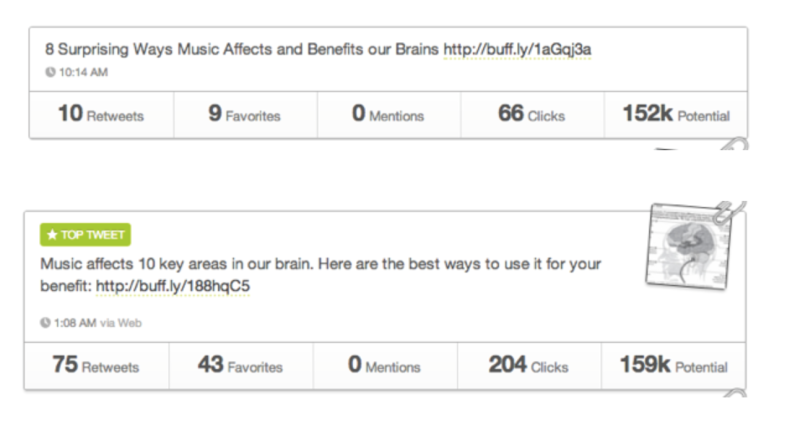Open the buff.ly/188hqC5 link
Image resolution: width=800 pixels, height=445 pixels.
[x=173, y=286]
